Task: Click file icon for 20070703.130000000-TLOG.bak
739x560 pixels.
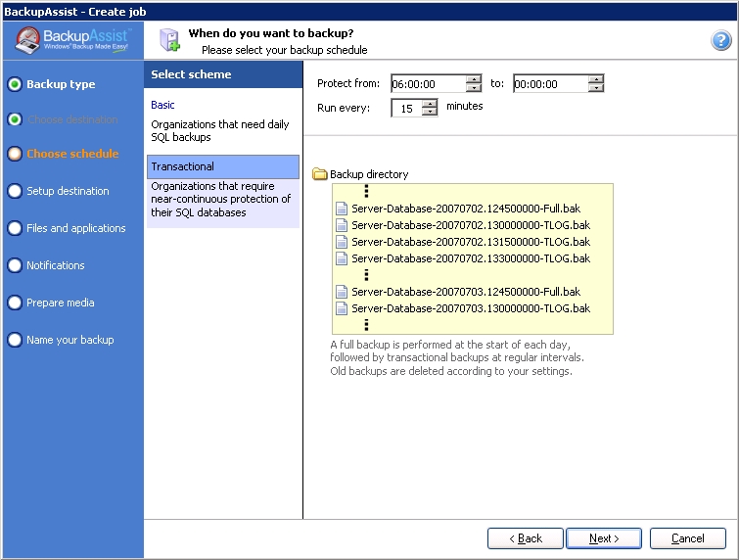Action: coord(342,308)
